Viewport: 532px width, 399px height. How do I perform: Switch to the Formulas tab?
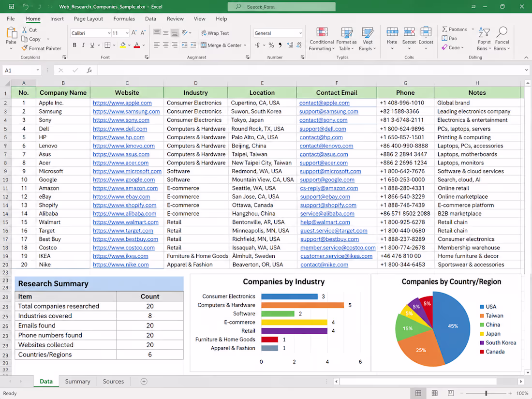124,19
